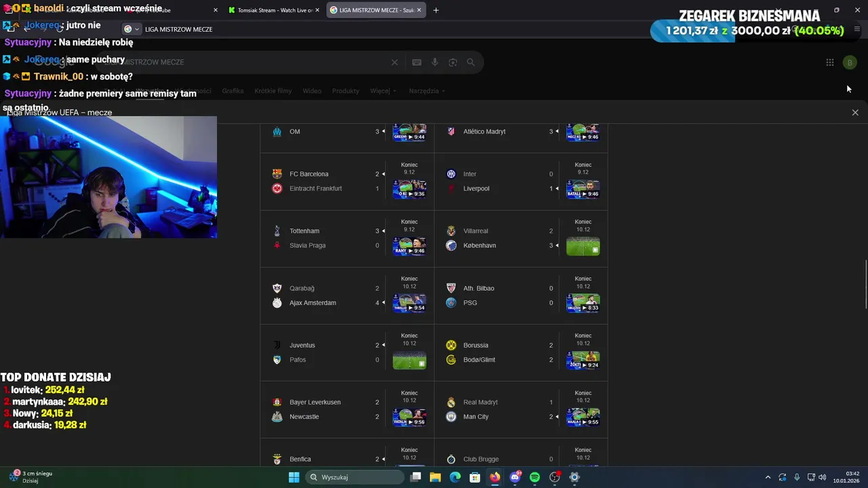Search by image with the camera icon
The width and height of the screenshot is (868, 488).
pyautogui.click(x=453, y=62)
